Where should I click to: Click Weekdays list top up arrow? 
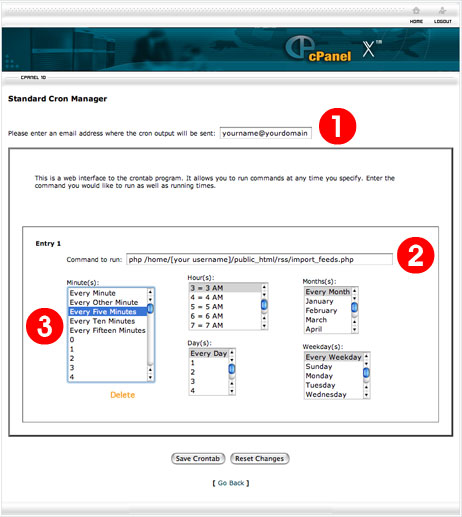tap(366, 356)
